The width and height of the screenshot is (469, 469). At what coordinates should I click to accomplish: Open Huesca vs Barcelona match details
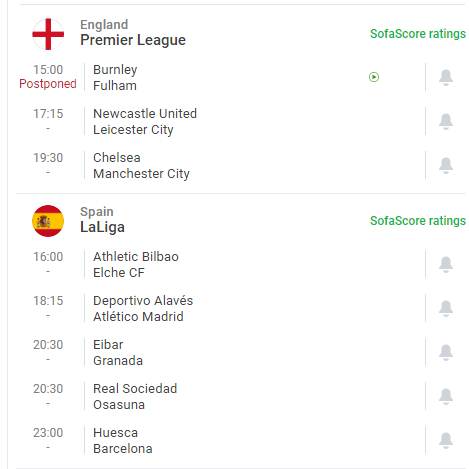[x=220, y=440]
